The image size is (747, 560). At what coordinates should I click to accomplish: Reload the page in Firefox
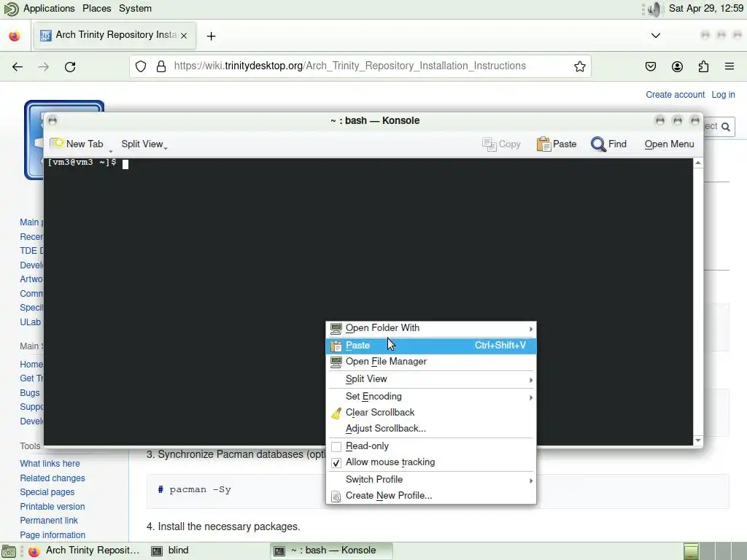[70, 66]
